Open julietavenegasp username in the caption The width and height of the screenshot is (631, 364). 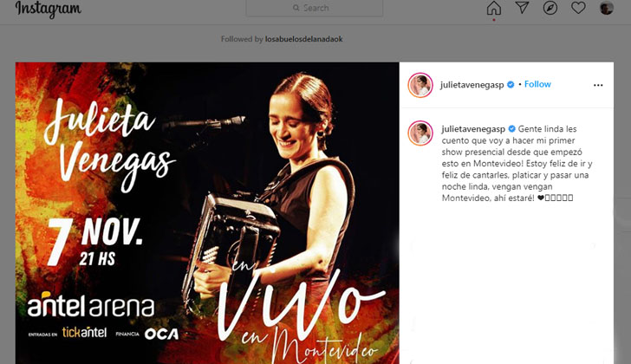(473, 129)
